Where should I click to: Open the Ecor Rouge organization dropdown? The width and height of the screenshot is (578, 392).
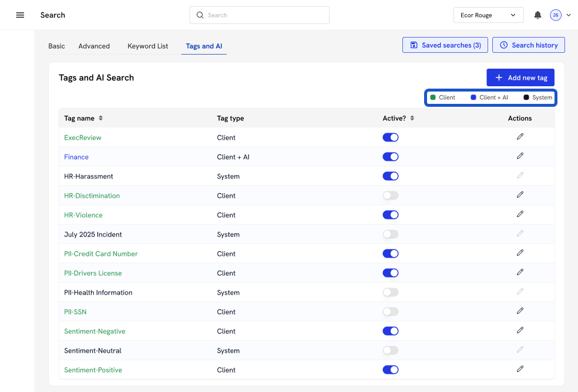(488, 15)
